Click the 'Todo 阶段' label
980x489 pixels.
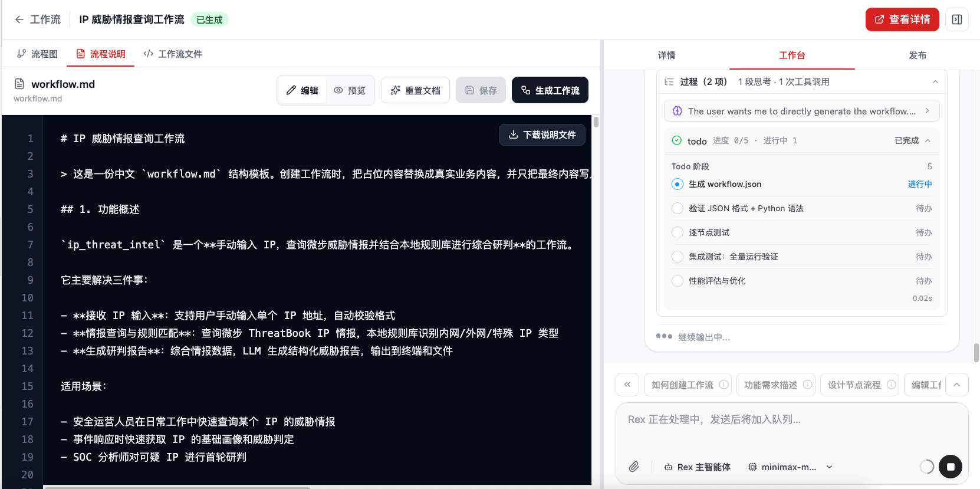690,166
